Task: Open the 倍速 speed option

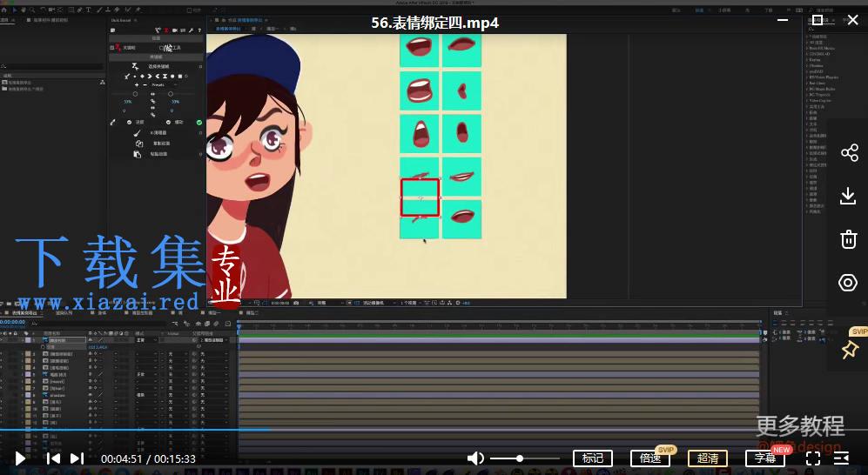Action: click(x=649, y=458)
